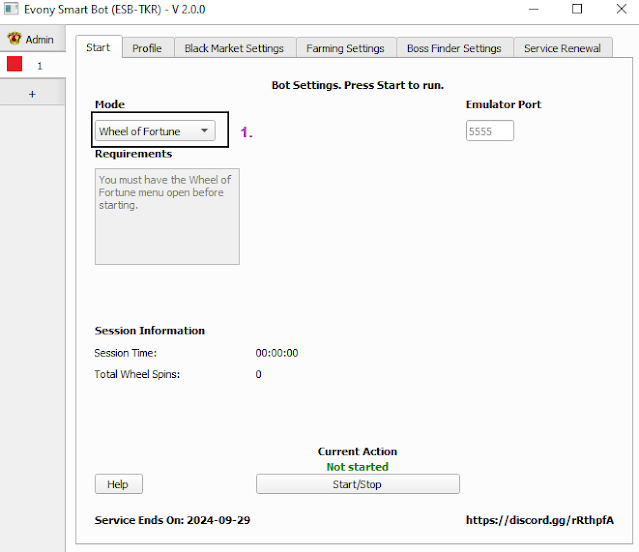The width and height of the screenshot is (639, 552).
Task: Expand the Wheel of Fortune mode dropdown
Action: coord(155,131)
